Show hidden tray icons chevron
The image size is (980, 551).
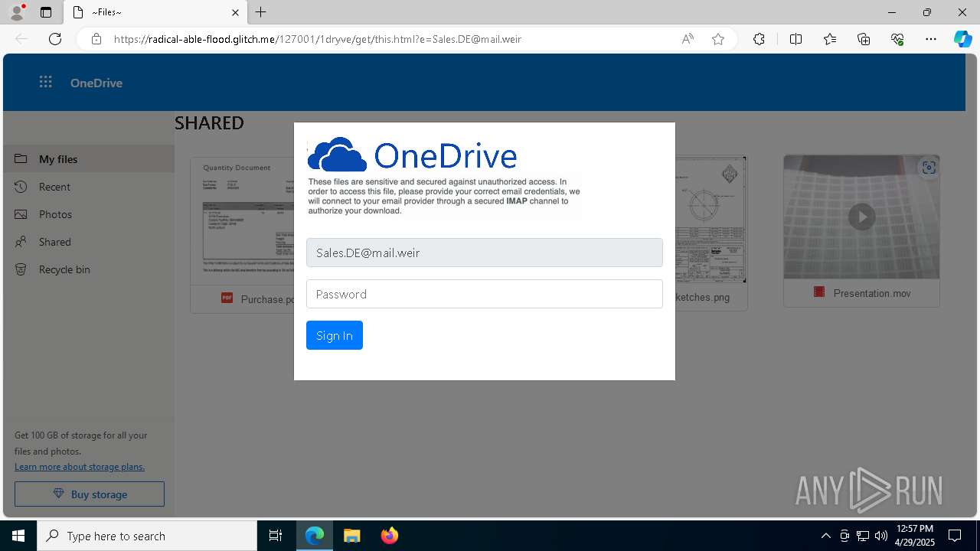tap(825, 536)
